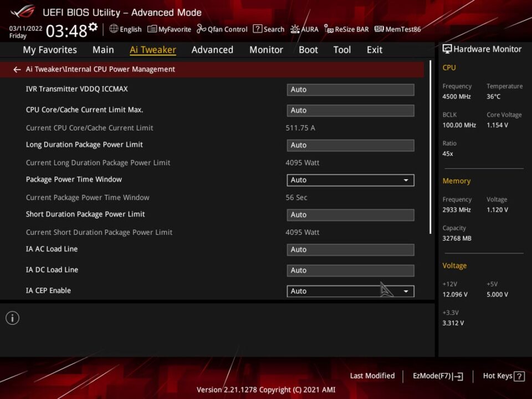
Task: Select Short Duration Package Power Limit label
Action: click(85, 214)
